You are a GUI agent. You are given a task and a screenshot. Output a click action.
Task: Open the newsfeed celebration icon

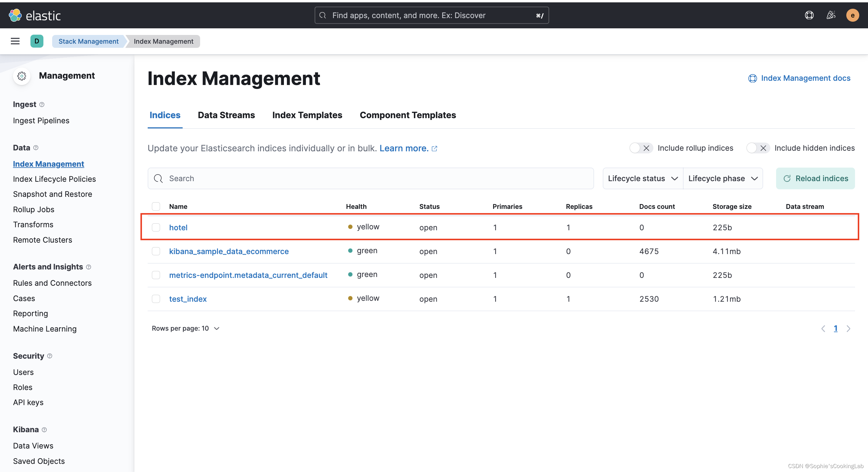tap(831, 15)
